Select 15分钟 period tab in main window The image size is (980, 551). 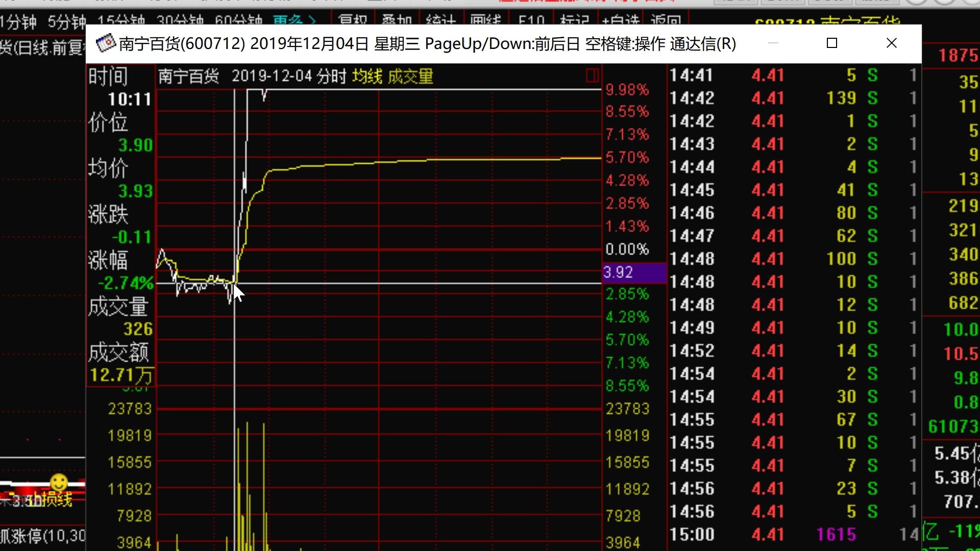(121, 20)
